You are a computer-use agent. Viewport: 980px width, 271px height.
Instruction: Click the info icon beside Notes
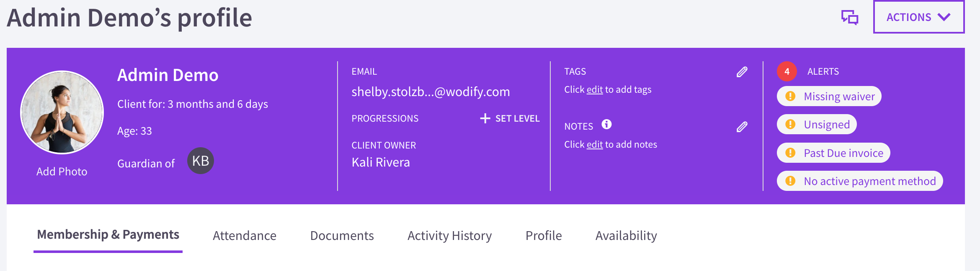606,124
